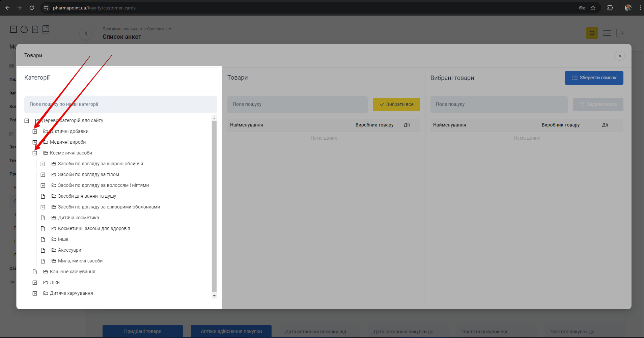Viewport: 644px width, 338px height.
Task: Close the Товари dialog
Action: coord(620,56)
